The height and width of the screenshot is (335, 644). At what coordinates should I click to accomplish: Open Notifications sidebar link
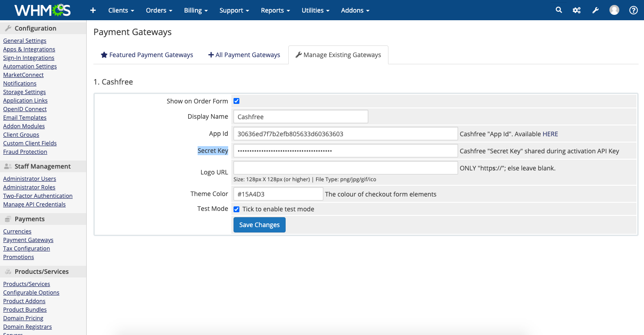tap(20, 84)
